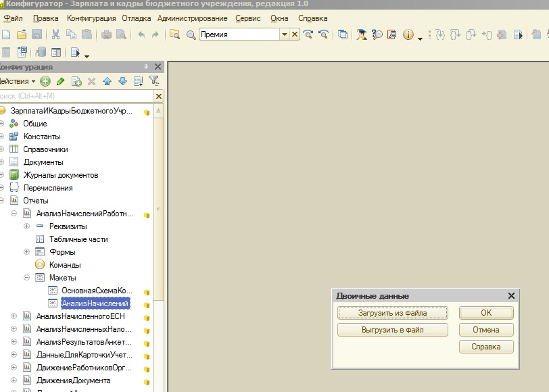Open the Отладка menu
Screen dimensions: 549x392
point(137,18)
